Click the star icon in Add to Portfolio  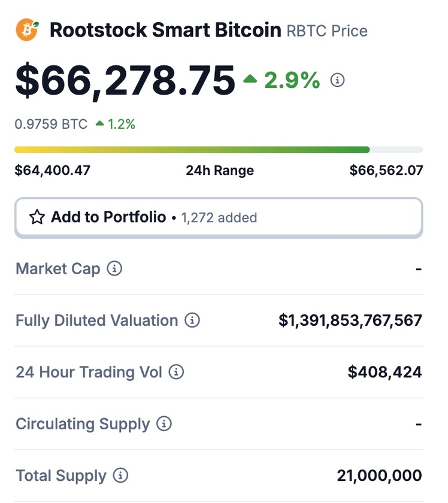coord(37,217)
